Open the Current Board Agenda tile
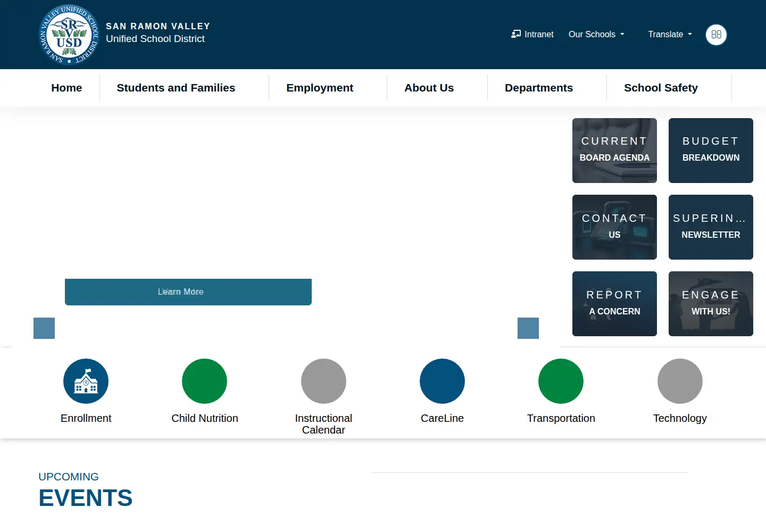Screen dimensions: 766x532 (614, 151)
